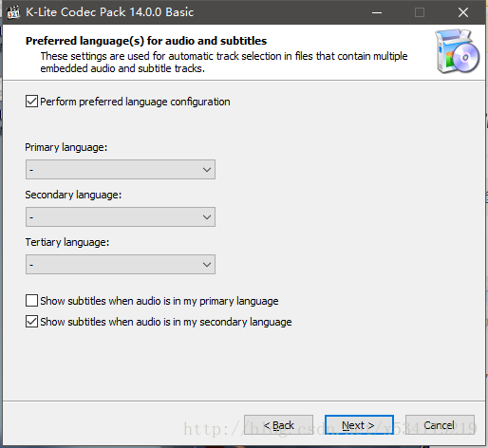
Task: Cancel the K-Lite installation
Action: tap(440, 425)
